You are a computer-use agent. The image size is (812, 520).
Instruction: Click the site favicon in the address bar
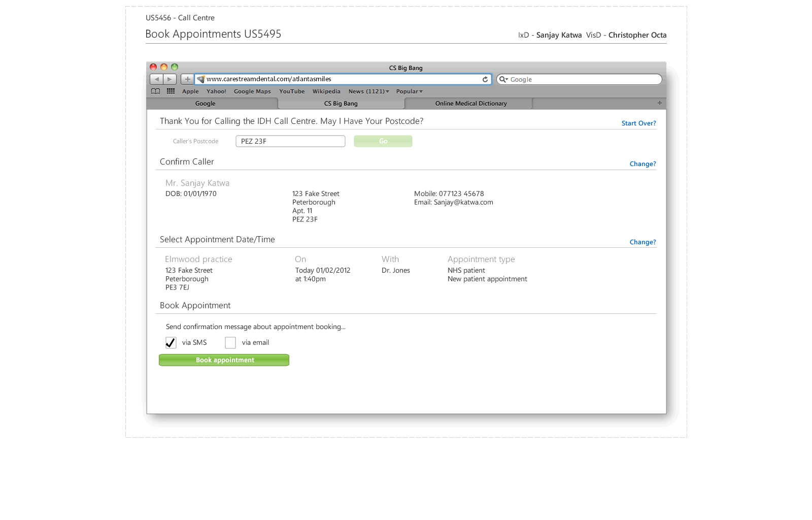coord(201,79)
